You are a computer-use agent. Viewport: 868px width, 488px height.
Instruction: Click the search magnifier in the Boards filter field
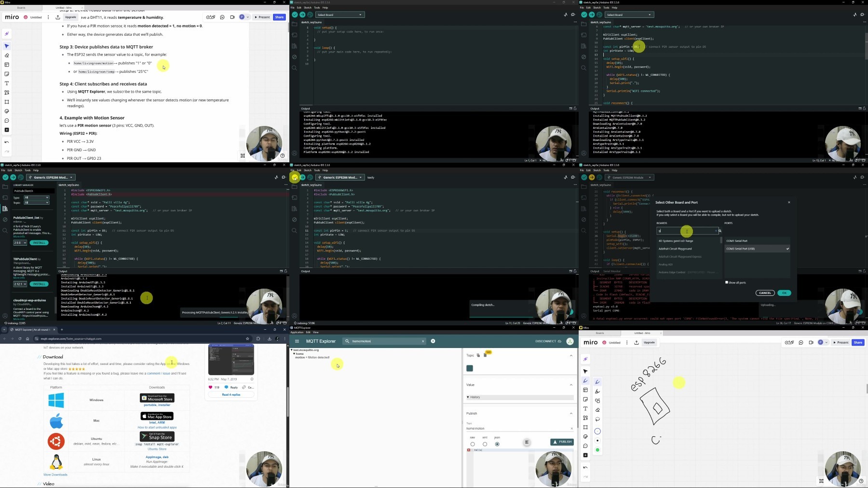pos(720,231)
